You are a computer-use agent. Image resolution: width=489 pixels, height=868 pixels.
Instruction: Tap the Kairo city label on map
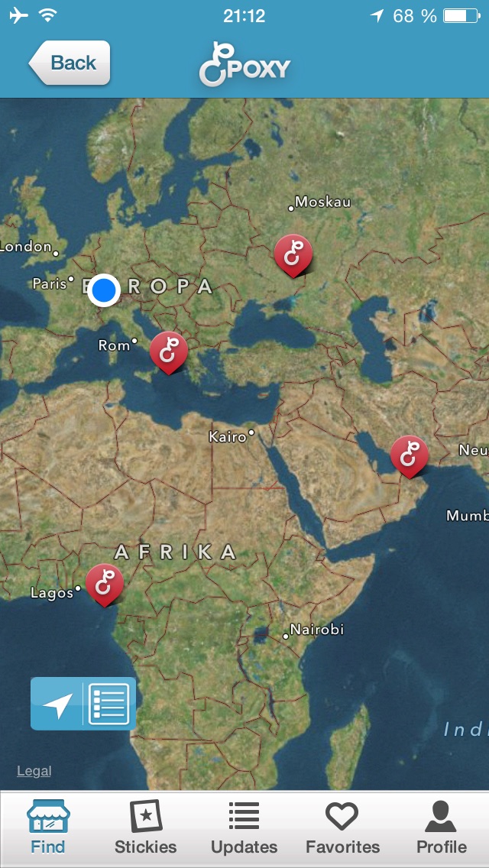pyautogui.click(x=227, y=437)
